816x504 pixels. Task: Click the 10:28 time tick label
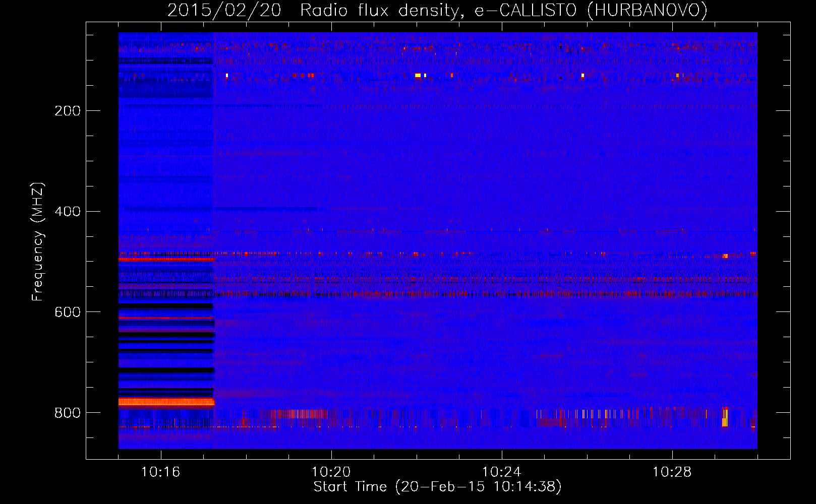point(672,472)
